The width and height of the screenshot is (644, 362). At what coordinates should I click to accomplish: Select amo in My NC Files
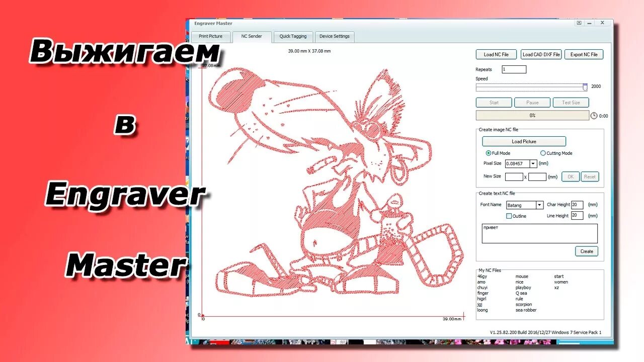481,282
